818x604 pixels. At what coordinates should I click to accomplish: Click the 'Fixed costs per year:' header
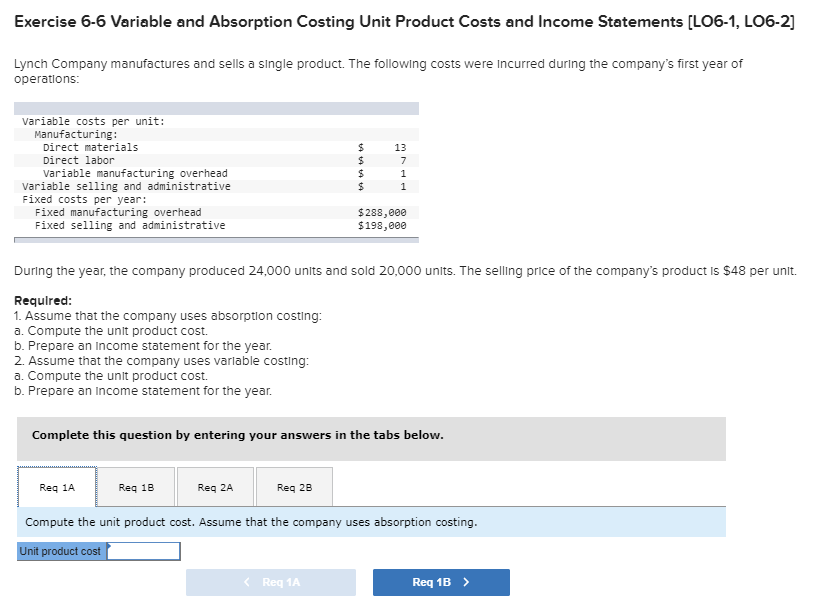(85, 199)
